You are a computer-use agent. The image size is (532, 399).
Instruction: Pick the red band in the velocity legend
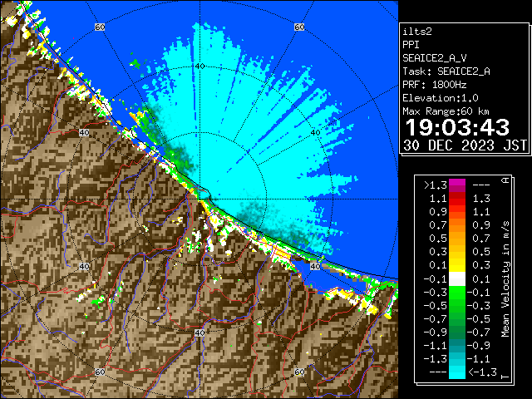coord(457,199)
